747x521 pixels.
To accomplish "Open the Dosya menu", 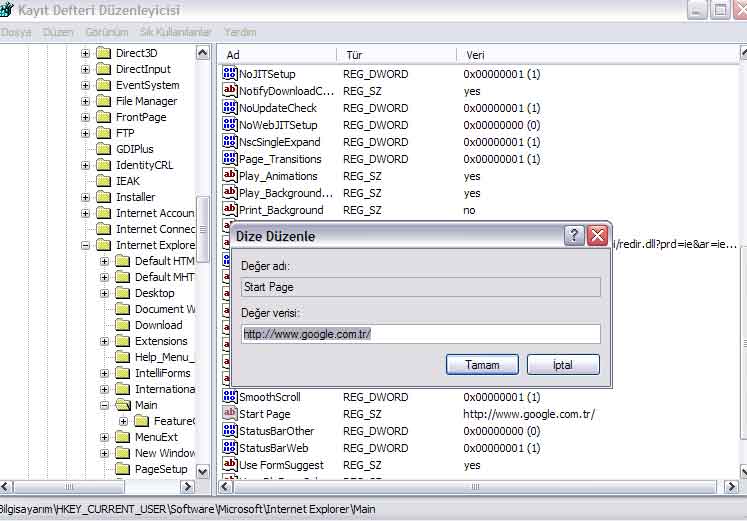I will pyautogui.click(x=16, y=32).
